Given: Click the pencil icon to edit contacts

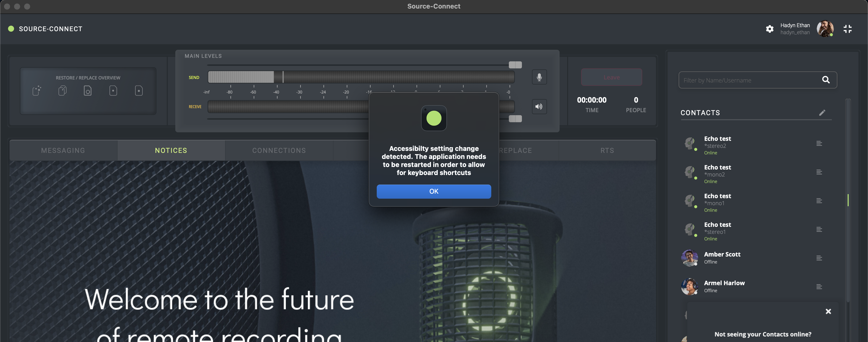Looking at the screenshot, I should [x=822, y=113].
